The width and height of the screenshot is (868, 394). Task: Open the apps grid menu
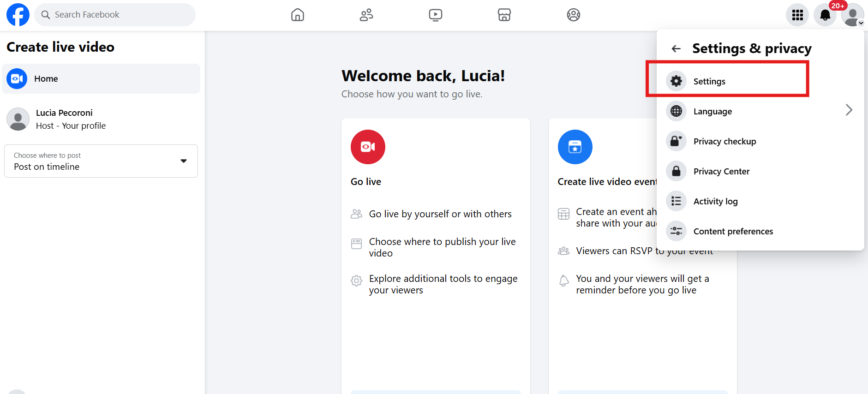click(x=797, y=15)
